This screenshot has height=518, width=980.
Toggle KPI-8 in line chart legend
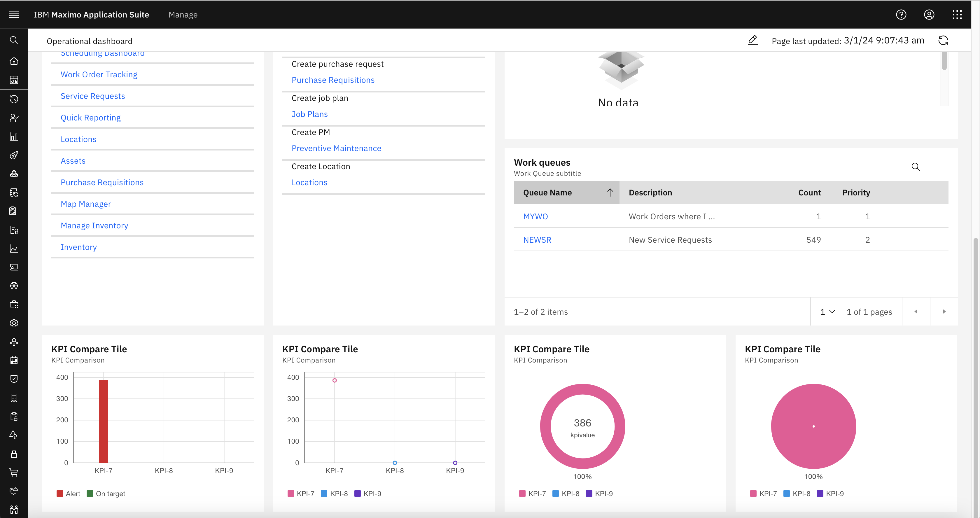[335, 494]
